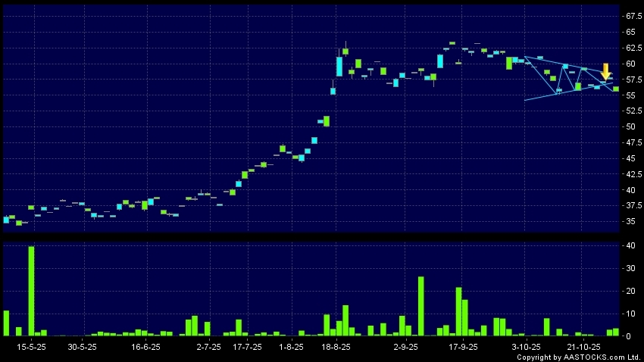Click the 1-8-25 date axis label
Viewport: 644px width, 362px height.
point(292,347)
